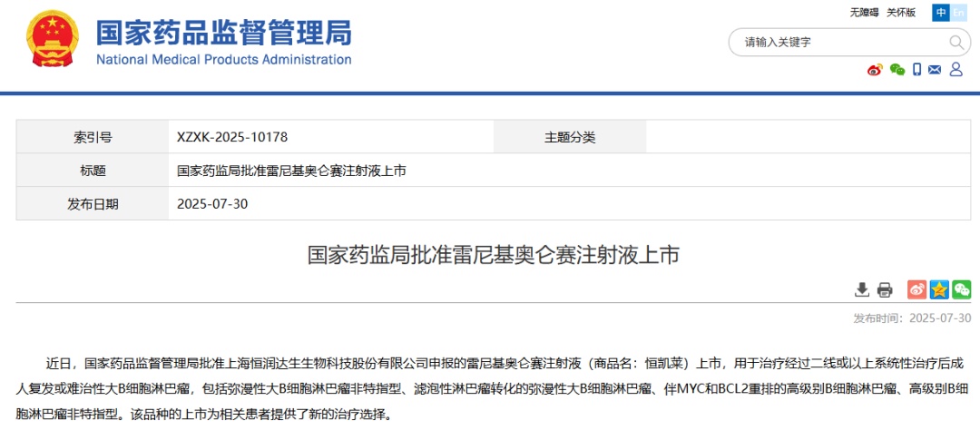Share article to WeChat green icon
Image resolution: width=980 pixels, height=440 pixels.
[962, 288]
